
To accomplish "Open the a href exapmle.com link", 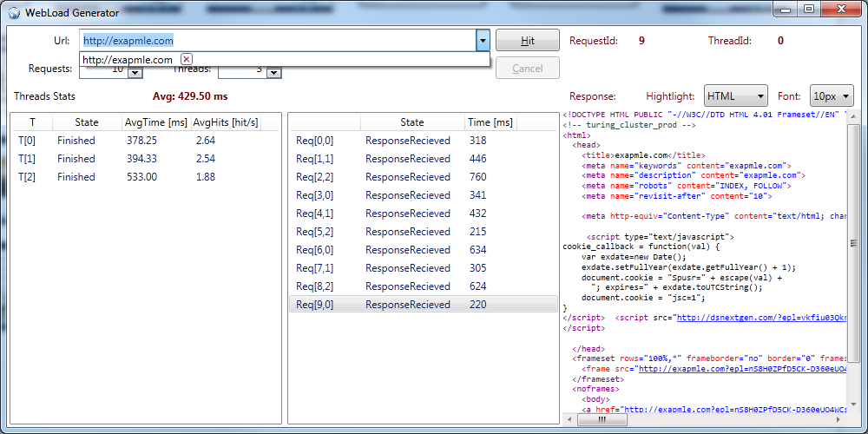I will tap(733, 410).
